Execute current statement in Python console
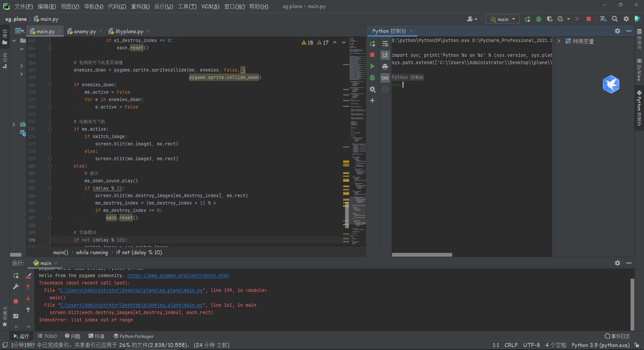 (x=372, y=66)
